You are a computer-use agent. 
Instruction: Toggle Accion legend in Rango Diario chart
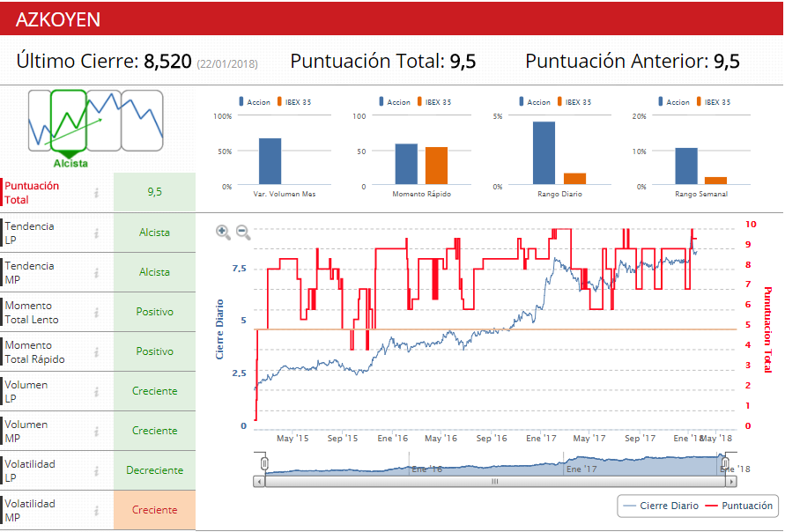(535, 101)
